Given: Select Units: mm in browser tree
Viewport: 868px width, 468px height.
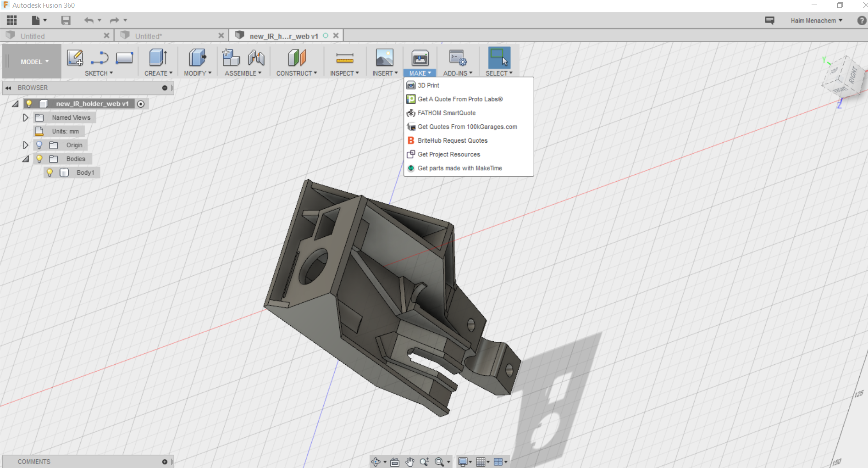Looking at the screenshot, I should coord(65,131).
